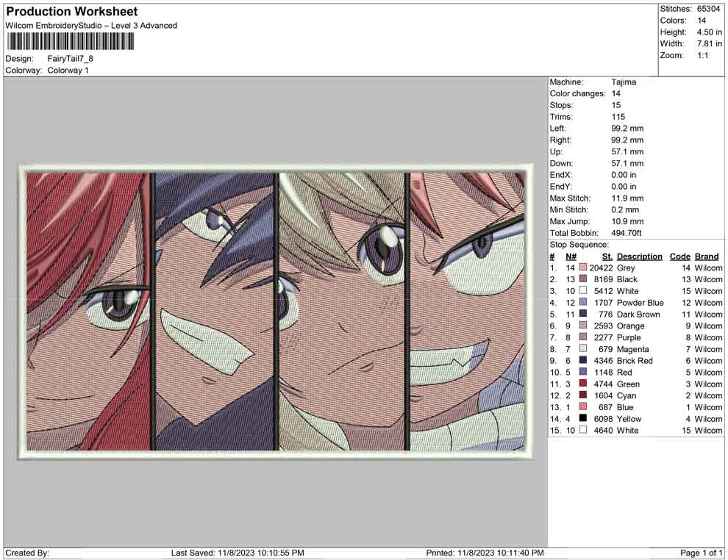The width and height of the screenshot is (728, 560).
Task: Click the 'Last Saved: 11/8/2023 10:10:55 PM' text
Action: 238,553
